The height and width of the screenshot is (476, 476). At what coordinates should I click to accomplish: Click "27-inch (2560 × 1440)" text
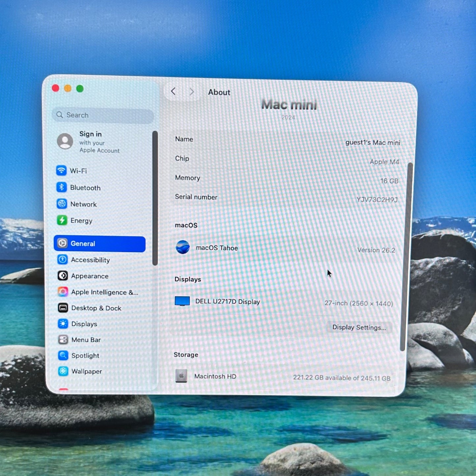(359, 303)
